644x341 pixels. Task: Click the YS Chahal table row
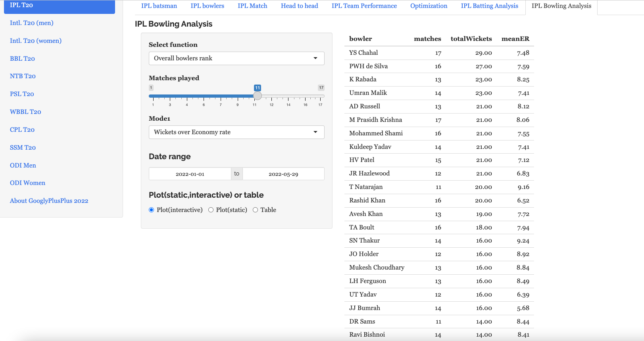pyautogui.click(x=439, y=53)
